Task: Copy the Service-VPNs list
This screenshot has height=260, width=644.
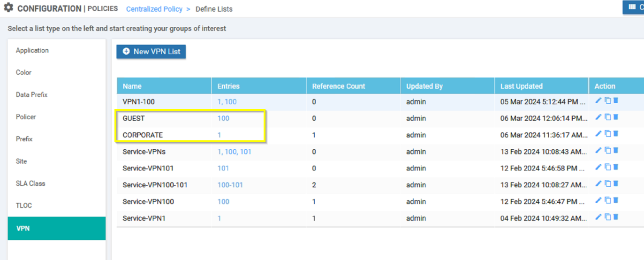Action: click(607, 150)
